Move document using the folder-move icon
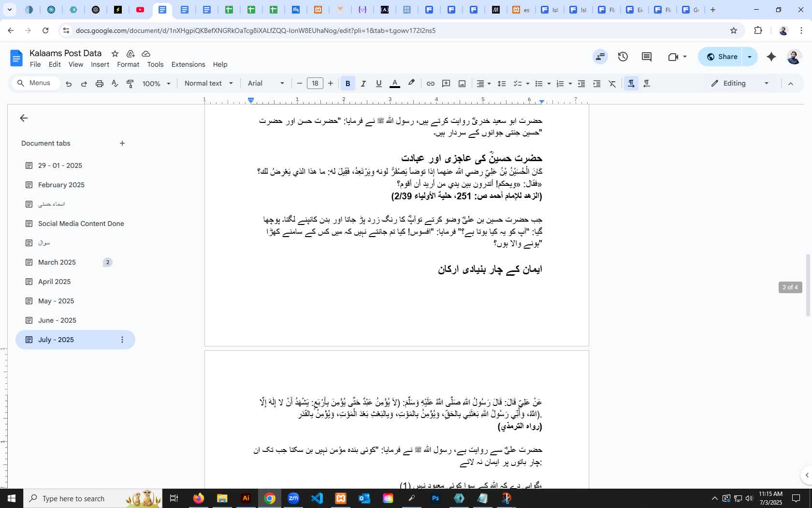Image resolution: width=812 pixels, height=508 pixels. [x=130, y=54]
